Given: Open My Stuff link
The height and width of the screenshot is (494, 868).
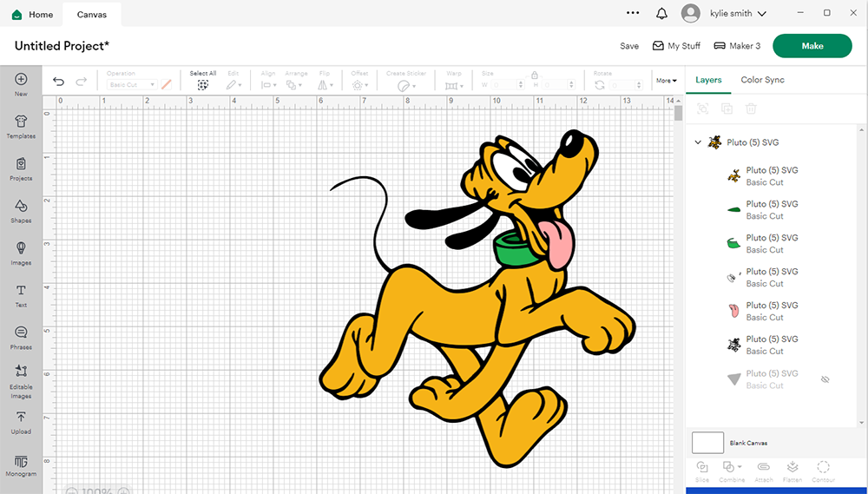Looking at the screenshot, I should [x=676, y=46].
